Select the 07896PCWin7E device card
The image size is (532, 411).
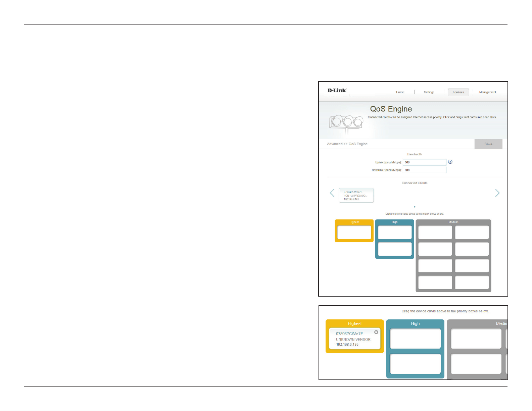click(x=355, y=339)
